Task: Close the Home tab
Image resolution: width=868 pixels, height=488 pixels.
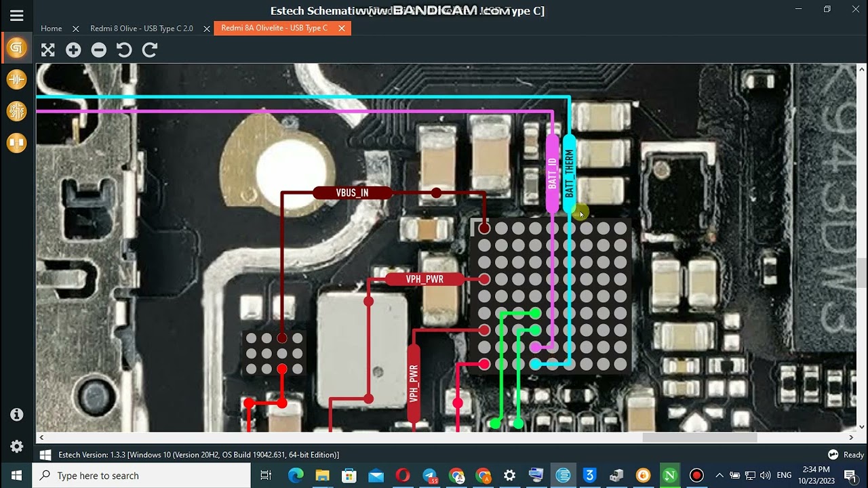Action: point(75,28)
